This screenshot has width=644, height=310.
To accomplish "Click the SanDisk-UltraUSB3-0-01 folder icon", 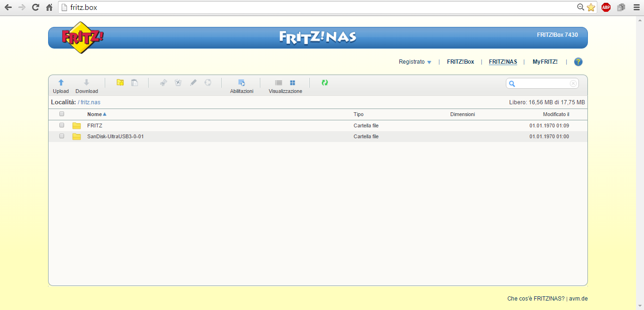I will point(76,136).
